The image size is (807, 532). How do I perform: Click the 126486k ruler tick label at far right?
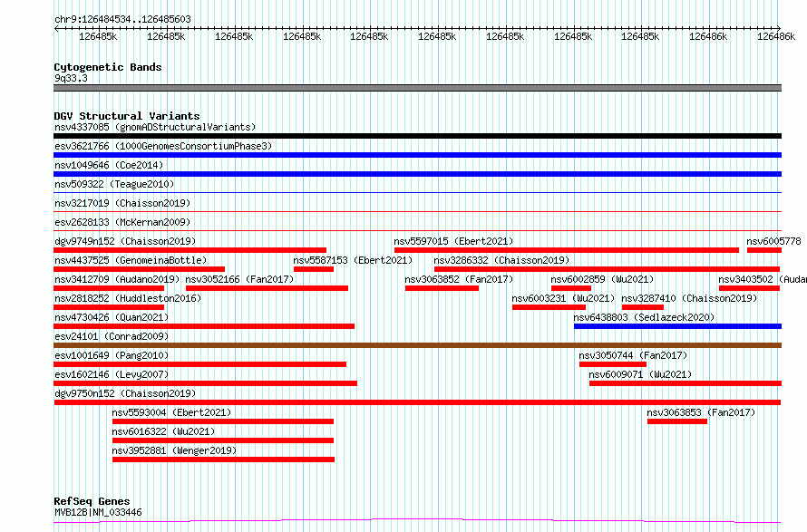[x=775, y=36]
